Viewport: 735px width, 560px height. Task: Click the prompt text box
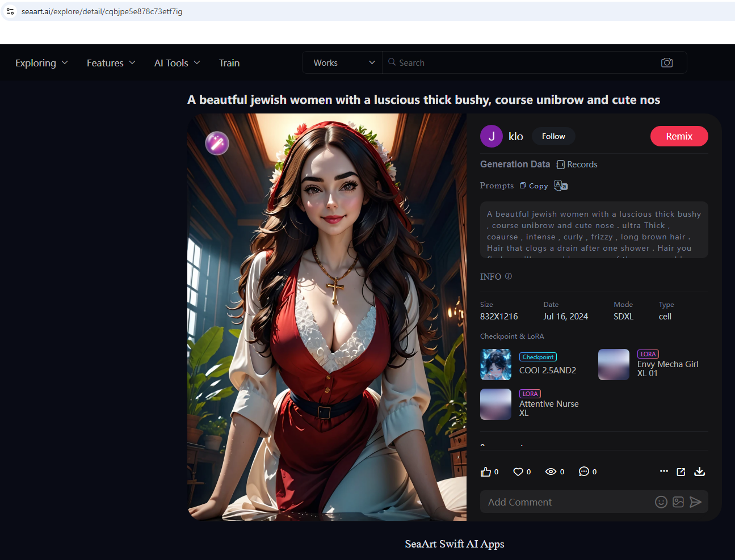coord(594,230)
